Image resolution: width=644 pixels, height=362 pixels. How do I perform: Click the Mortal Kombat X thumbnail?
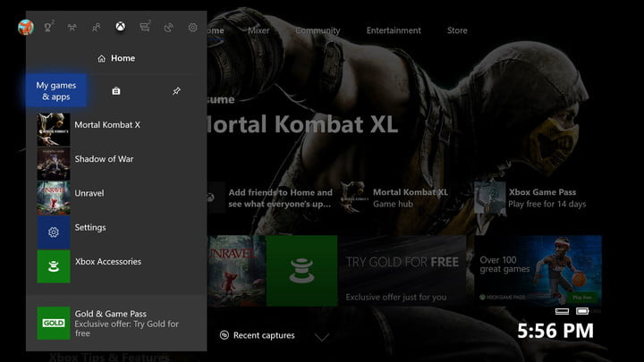(54, 130)
